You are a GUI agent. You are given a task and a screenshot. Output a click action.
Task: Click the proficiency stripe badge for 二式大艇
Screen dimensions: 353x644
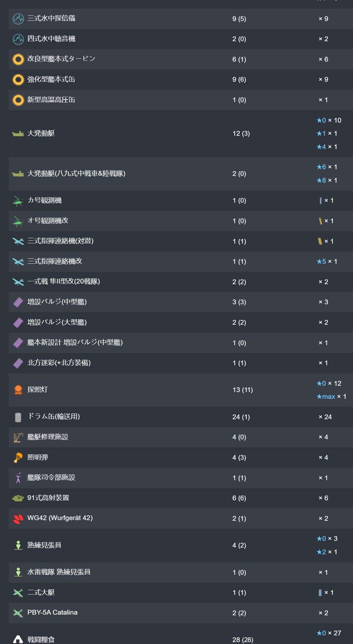tap(320, 593)
